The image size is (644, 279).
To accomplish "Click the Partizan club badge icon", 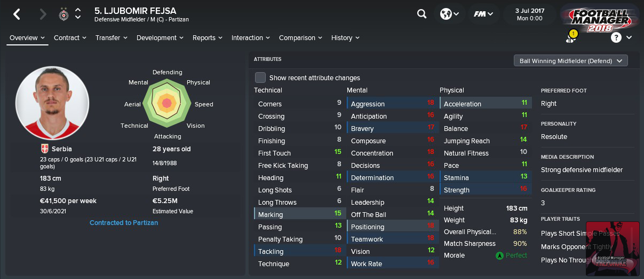I will point(63,14).
